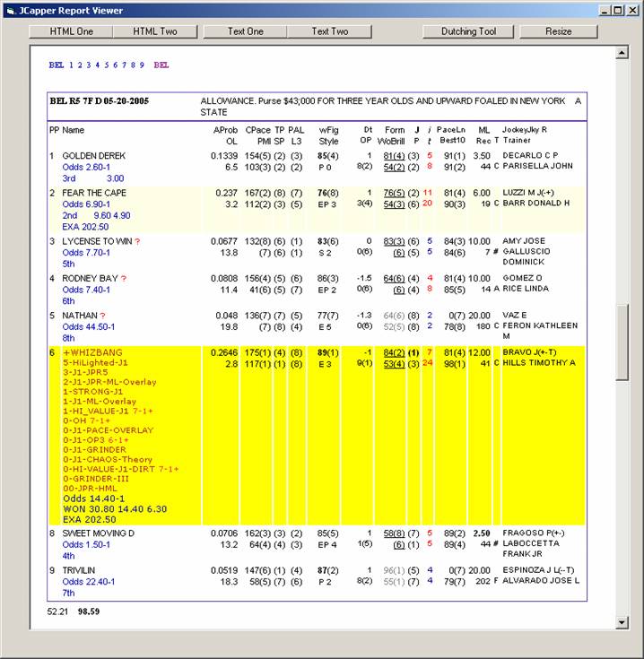Select horse name NATHAN
Image resolution: width=644 pixels, height=659 pixels.
click(x=80, y=316)
